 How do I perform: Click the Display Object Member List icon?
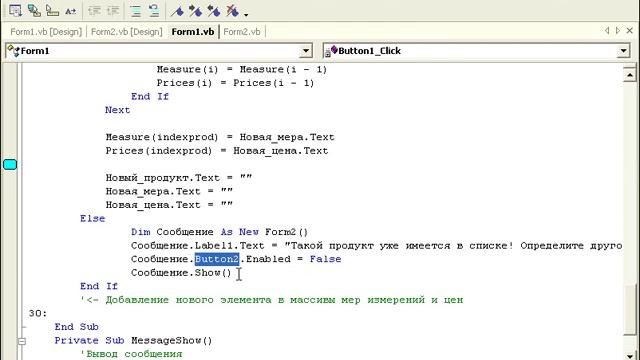pos(15,11)
